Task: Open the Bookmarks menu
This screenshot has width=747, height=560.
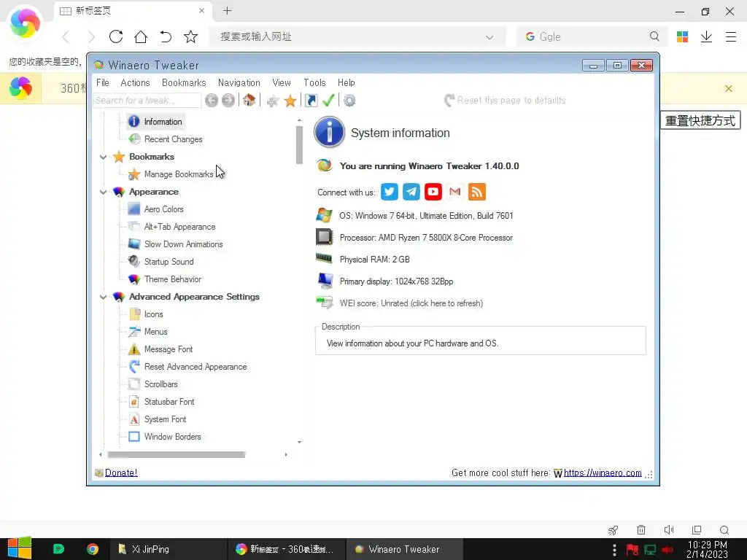Action: [184, 82]
